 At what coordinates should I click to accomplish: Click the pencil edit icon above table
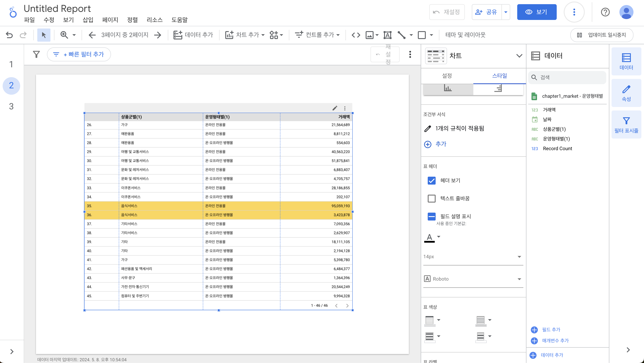[335, 108]
